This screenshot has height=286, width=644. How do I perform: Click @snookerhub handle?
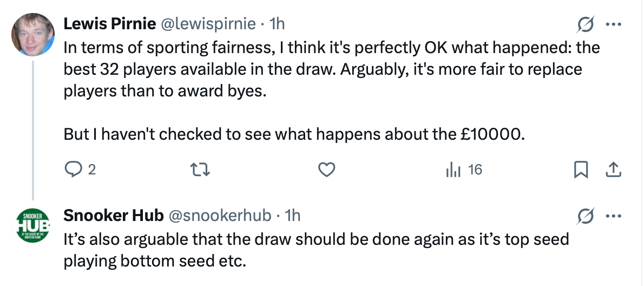(220, 215)
